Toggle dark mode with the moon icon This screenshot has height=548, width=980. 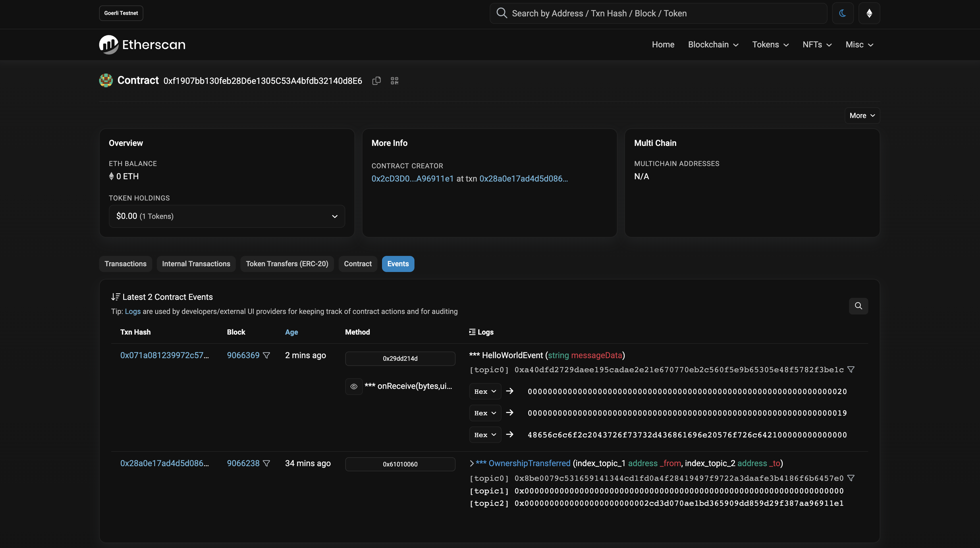[842, 13]
